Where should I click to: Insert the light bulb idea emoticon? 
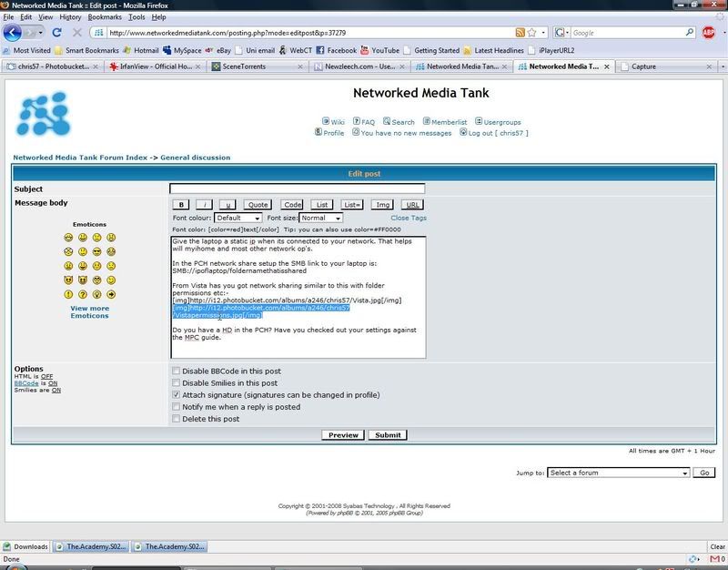click(x=96, y=294)
